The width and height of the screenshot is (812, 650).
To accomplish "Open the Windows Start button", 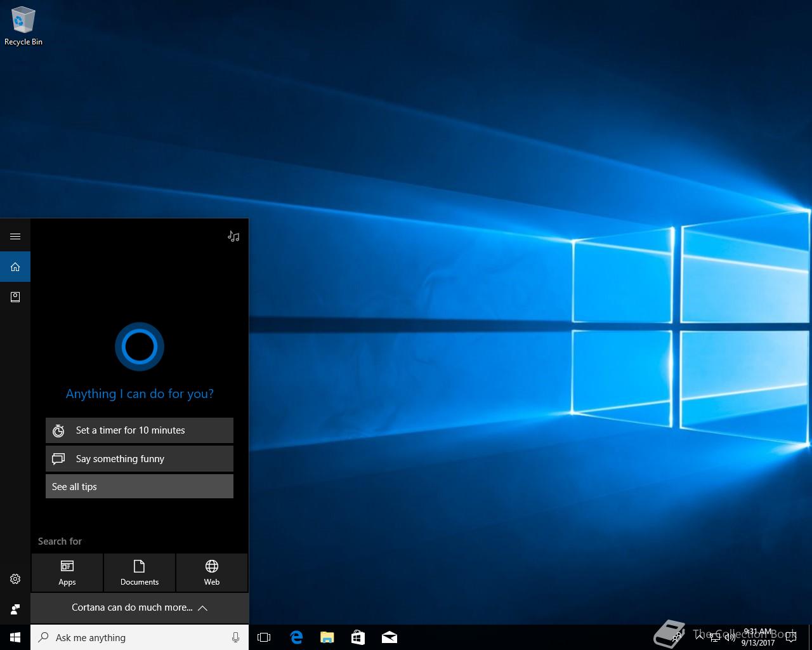I will [15, 637].
